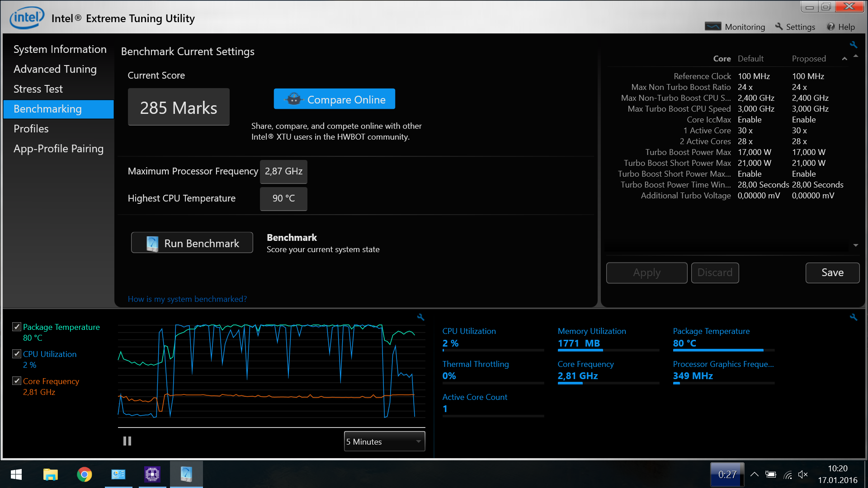Select Additional Turbo Voltage row

[728, 196]
